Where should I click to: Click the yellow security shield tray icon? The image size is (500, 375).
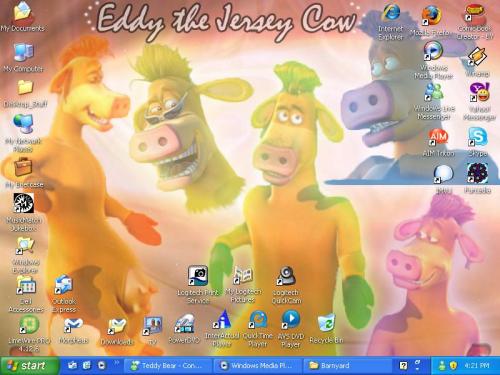(x=453, y=366)
